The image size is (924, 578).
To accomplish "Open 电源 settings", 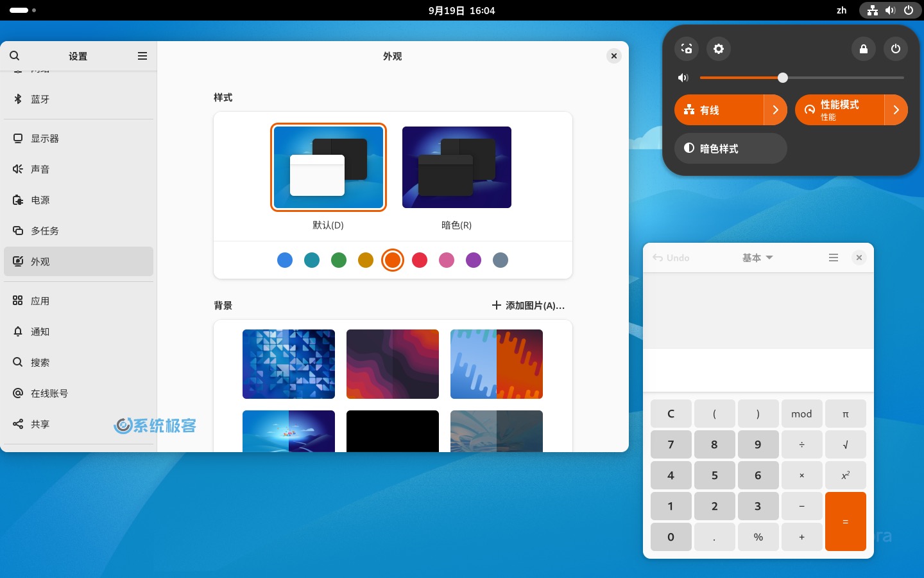I will [x=78, y=200].
